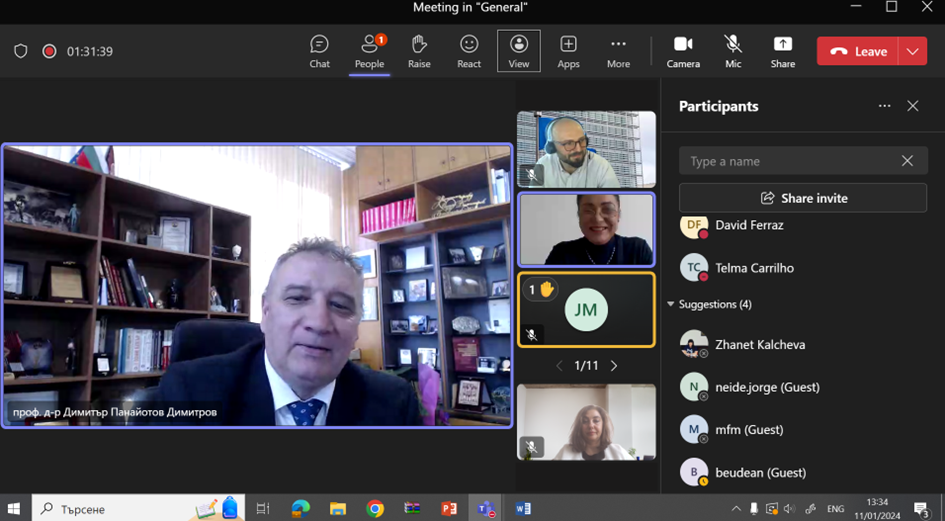Viewport: 945px width, 521px height.
Task: Open More actions in meeting toolbar
Action: click(x=618, y=51)
